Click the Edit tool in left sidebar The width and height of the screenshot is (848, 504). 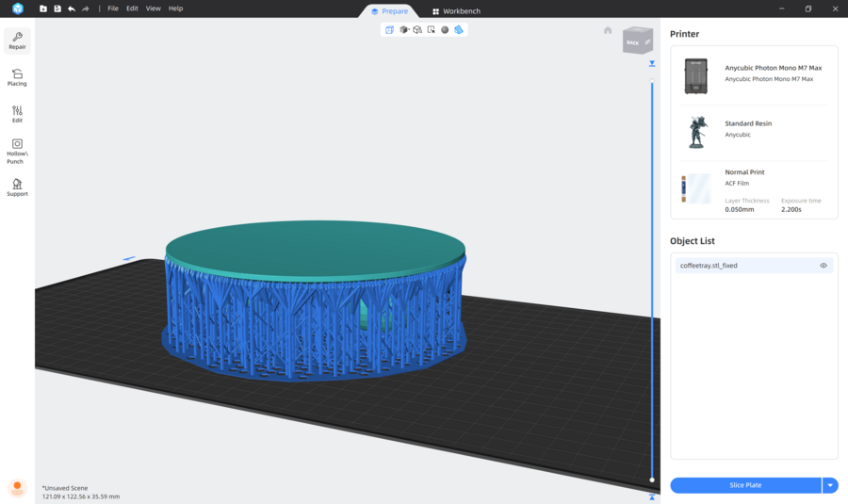(x=17, y=114)
